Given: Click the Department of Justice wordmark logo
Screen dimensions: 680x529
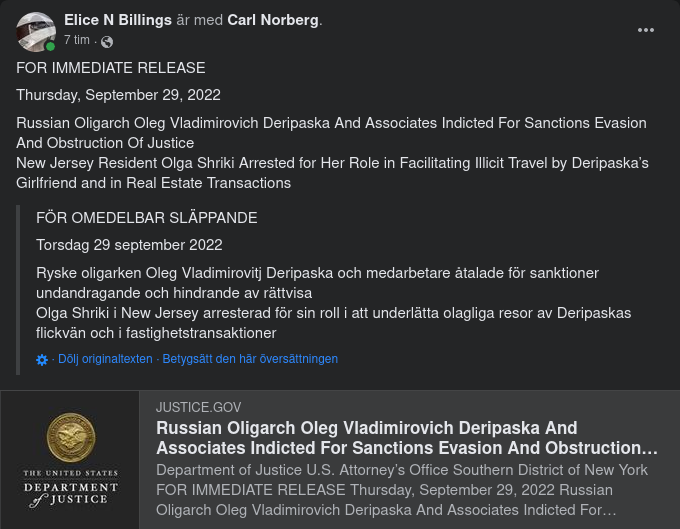Looking at the screenshot, I should pyautogui.click(x=70, y=488).
